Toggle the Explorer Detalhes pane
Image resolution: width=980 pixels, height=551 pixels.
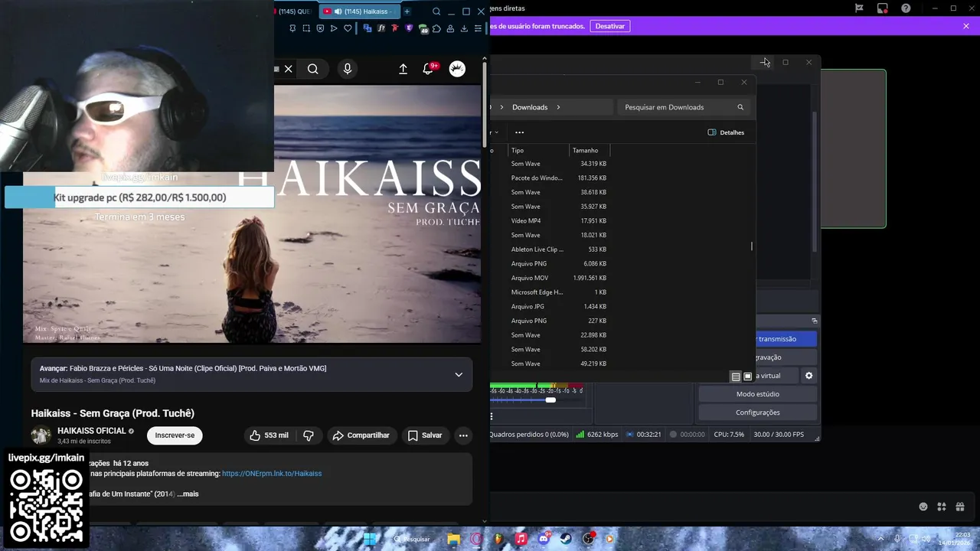coord(726,132)
